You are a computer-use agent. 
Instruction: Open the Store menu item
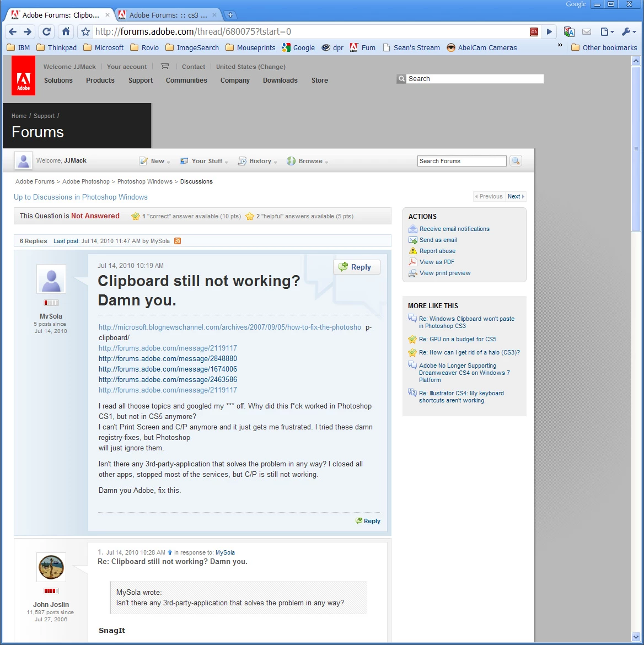320,80
